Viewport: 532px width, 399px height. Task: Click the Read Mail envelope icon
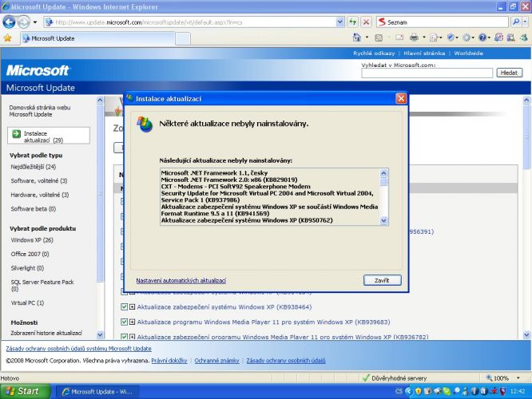(399, 38)
